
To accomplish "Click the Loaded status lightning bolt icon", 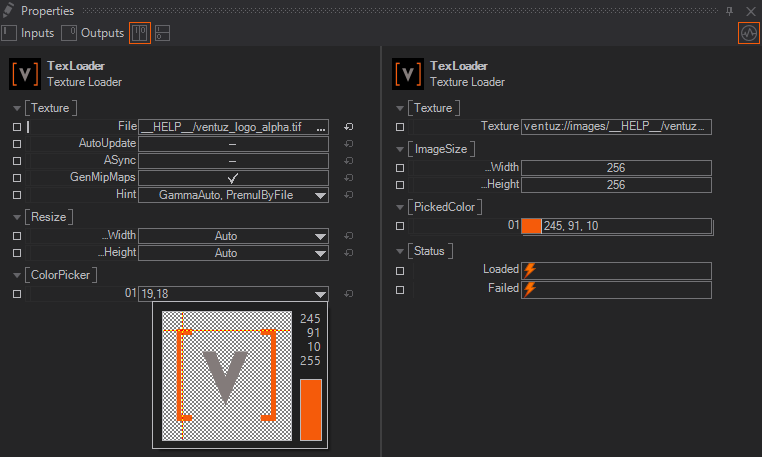I will tap(530, 270).
